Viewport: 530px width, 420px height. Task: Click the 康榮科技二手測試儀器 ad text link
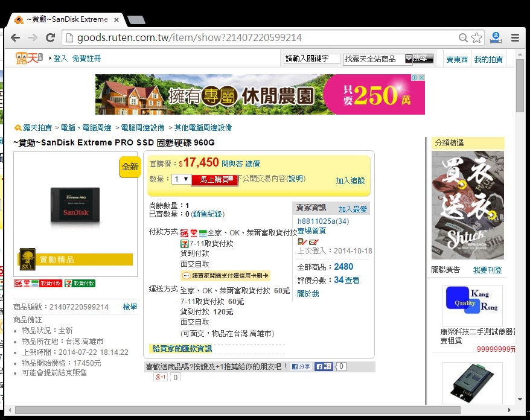coord(477,336)
